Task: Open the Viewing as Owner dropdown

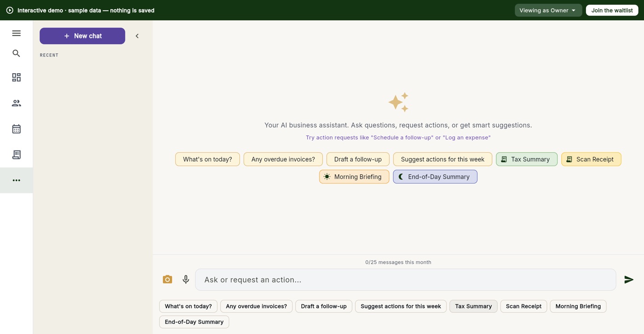Action: tap(548, 10)
